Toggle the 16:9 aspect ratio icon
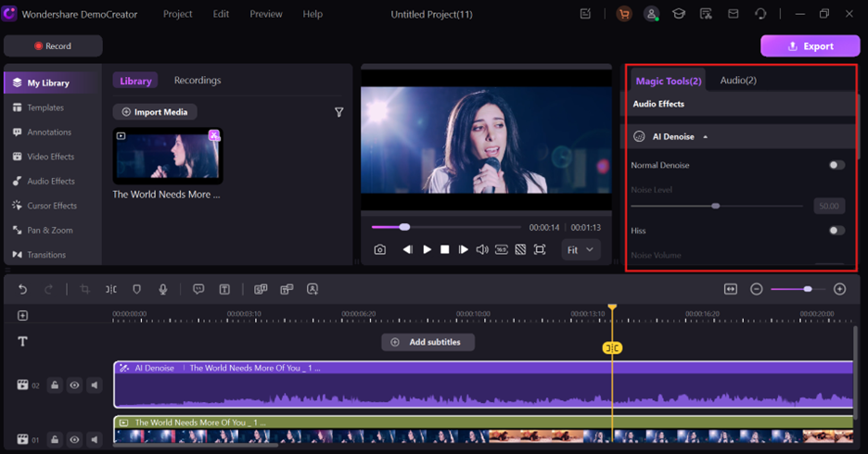The width and height of the screenshot is (868, 454). 501,249
